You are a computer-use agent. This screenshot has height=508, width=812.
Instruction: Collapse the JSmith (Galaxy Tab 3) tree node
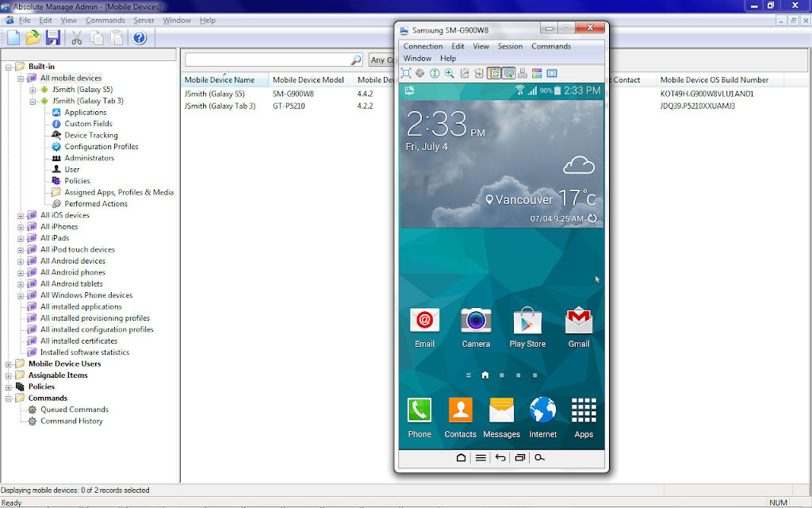[x=33, y=102]
